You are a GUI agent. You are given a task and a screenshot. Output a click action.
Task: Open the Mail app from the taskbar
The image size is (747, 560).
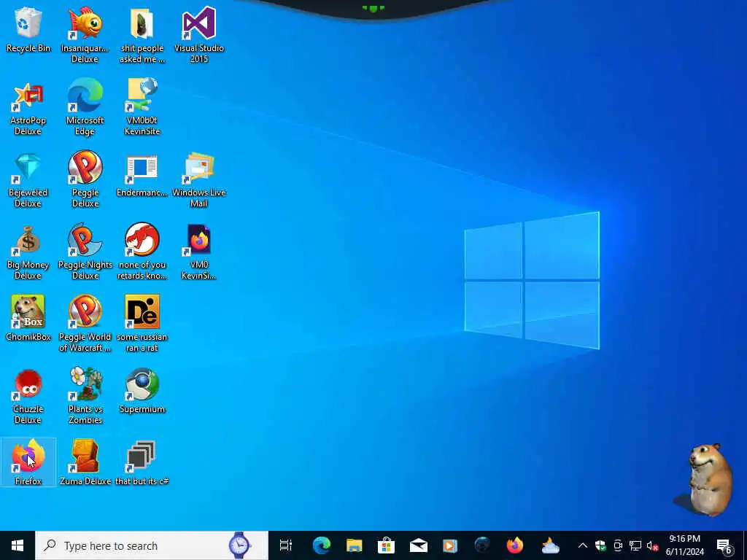pyautogui.click(x=418, y=545)
